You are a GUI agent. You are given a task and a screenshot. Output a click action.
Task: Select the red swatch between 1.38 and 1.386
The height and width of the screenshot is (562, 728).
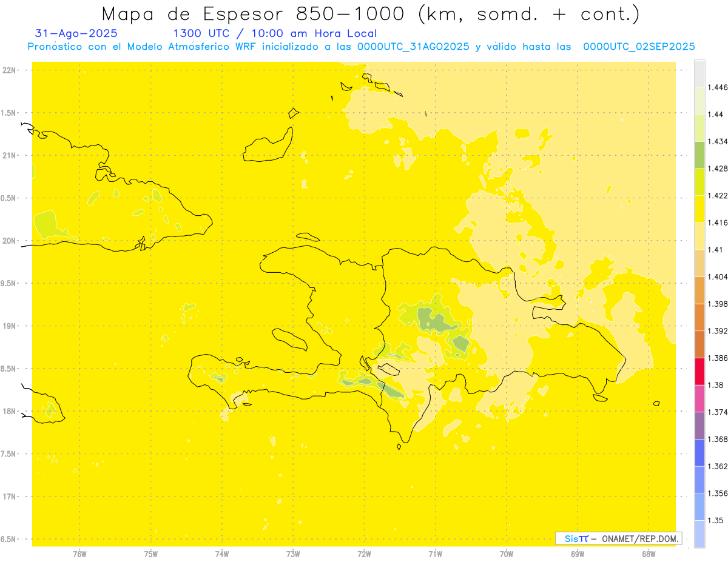point(699,371)
